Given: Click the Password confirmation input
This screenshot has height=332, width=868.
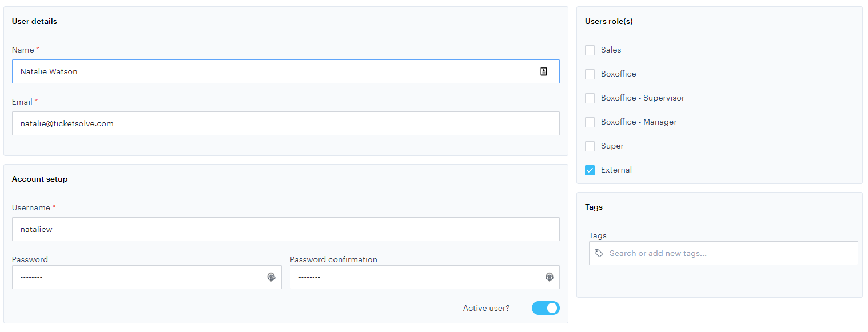Looking at the screenshot, I should click(x=412, y=277).
